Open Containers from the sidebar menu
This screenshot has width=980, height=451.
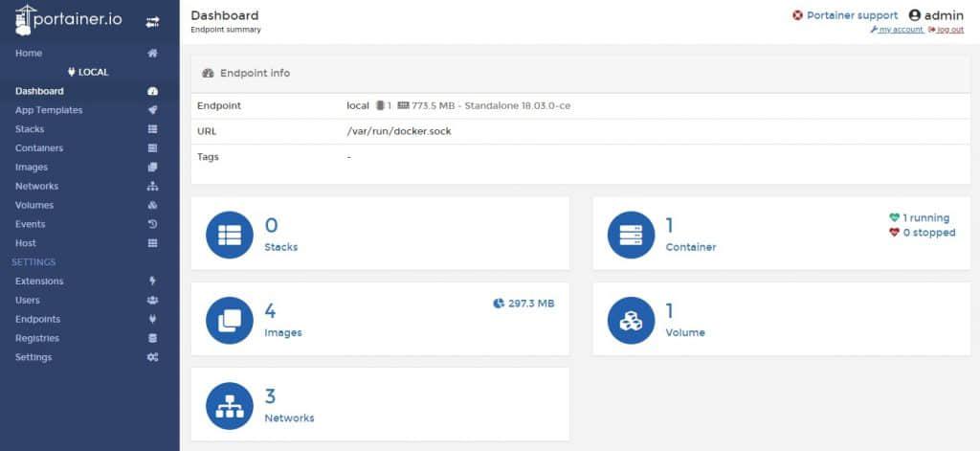[39, 148]
